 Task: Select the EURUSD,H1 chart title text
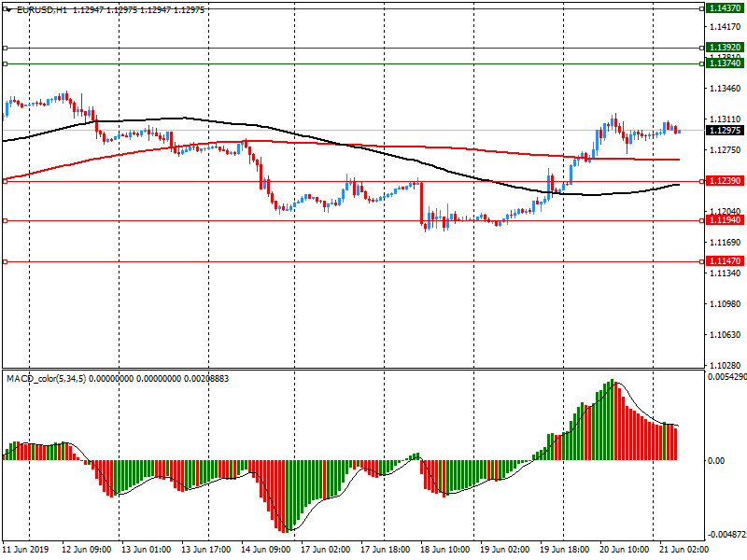(x=42, y=10)
